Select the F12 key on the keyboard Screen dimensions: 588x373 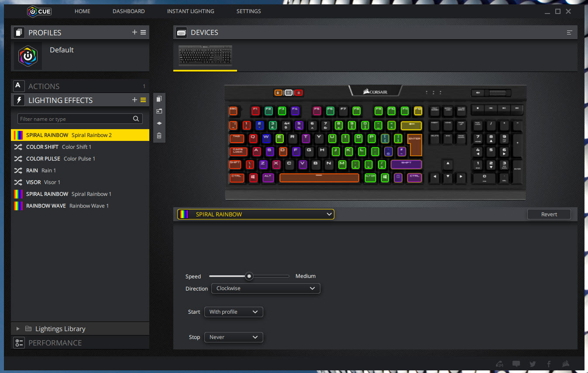click(x=418, y=110)
